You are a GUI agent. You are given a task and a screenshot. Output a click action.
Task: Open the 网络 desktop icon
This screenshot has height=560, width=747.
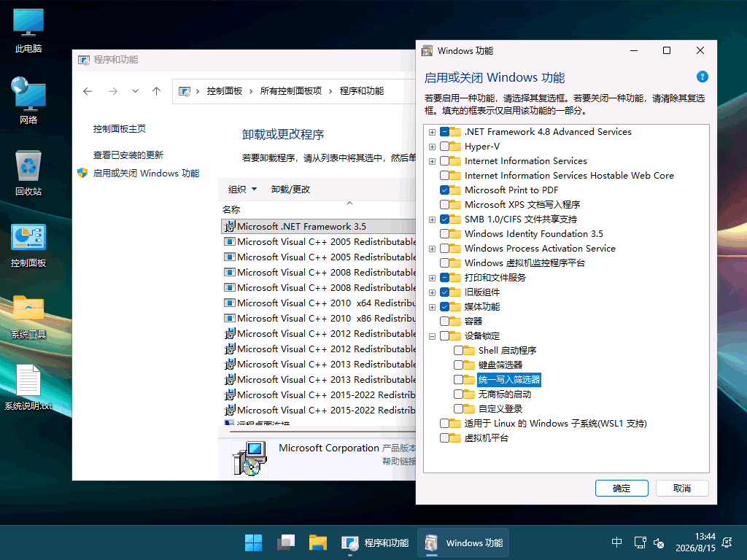coord(28,101)
